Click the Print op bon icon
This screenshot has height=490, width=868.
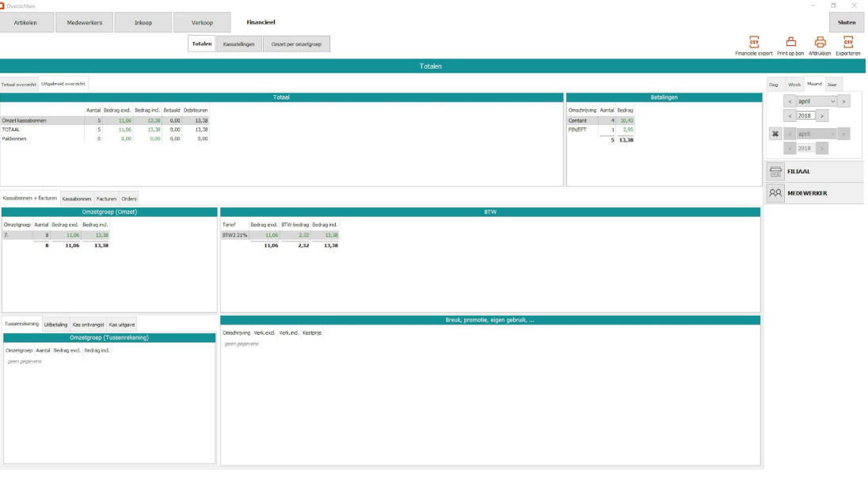[x=790, y=43]
